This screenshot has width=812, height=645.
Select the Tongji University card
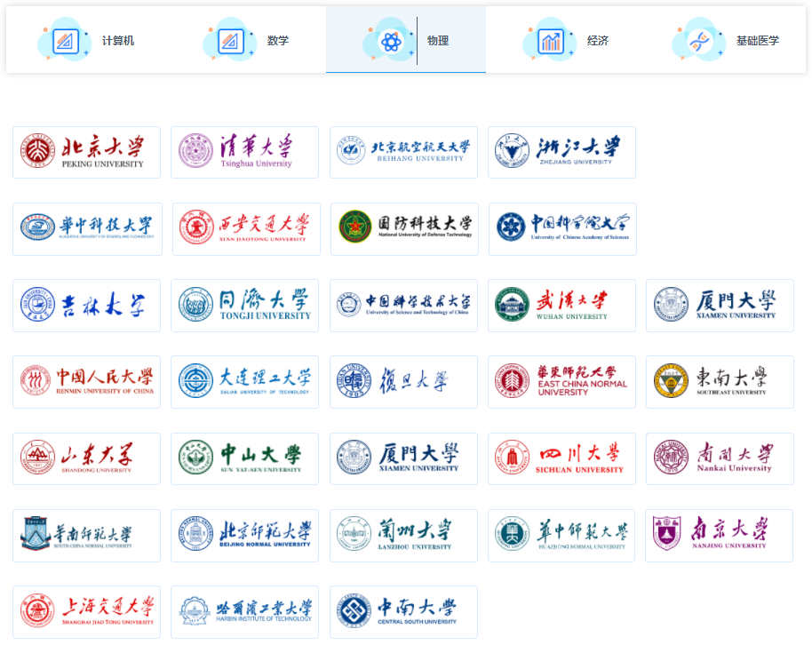pos(244,306)
